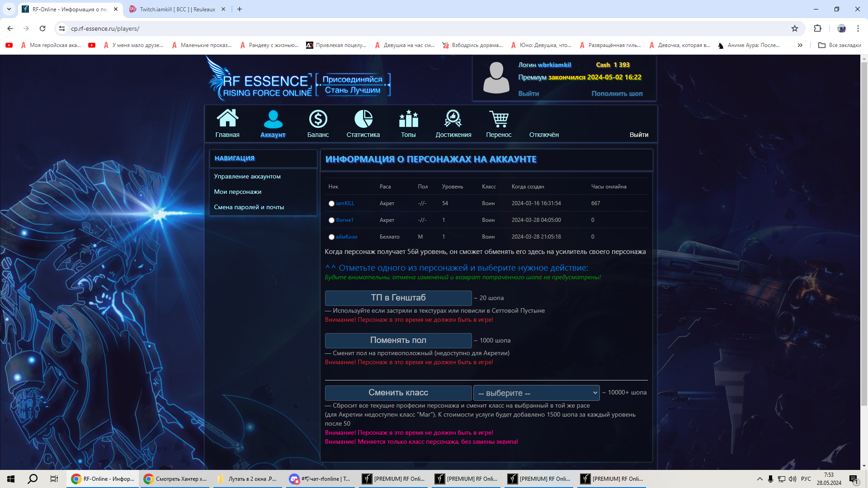Show hidden system tray icons
This screenshot has height=488, width=868.
[x=759, y=479]
